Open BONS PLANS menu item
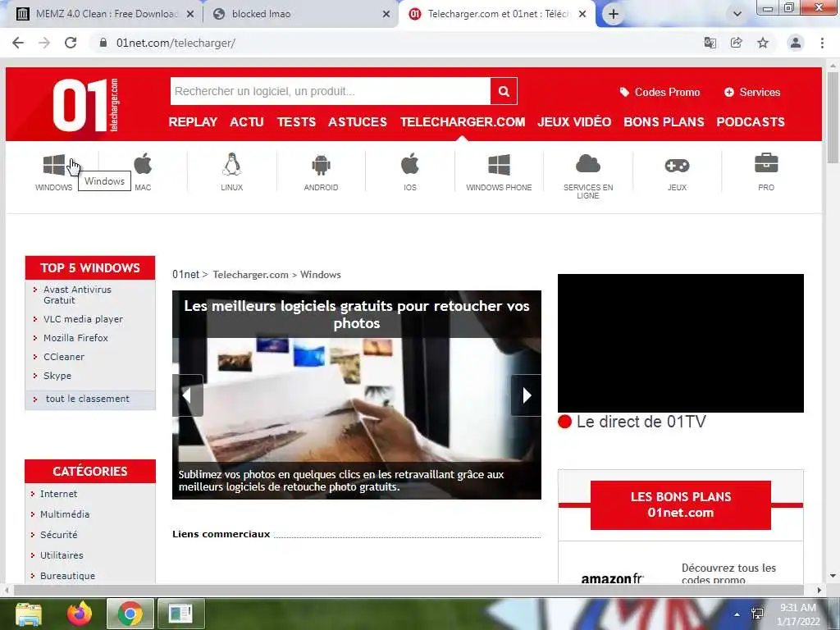Screen dimensions: 840x630 coord(664,121)
